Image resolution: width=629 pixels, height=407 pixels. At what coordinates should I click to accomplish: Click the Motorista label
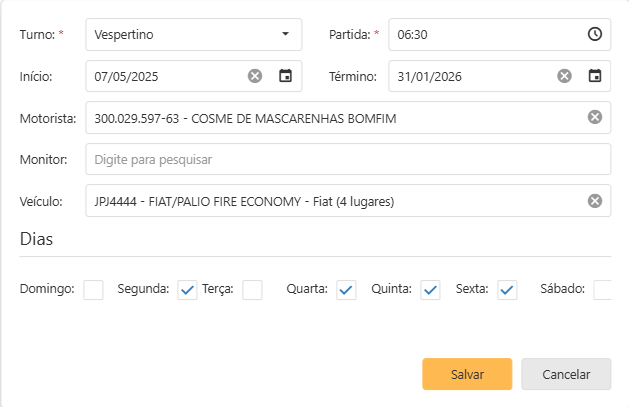point(48,118)
